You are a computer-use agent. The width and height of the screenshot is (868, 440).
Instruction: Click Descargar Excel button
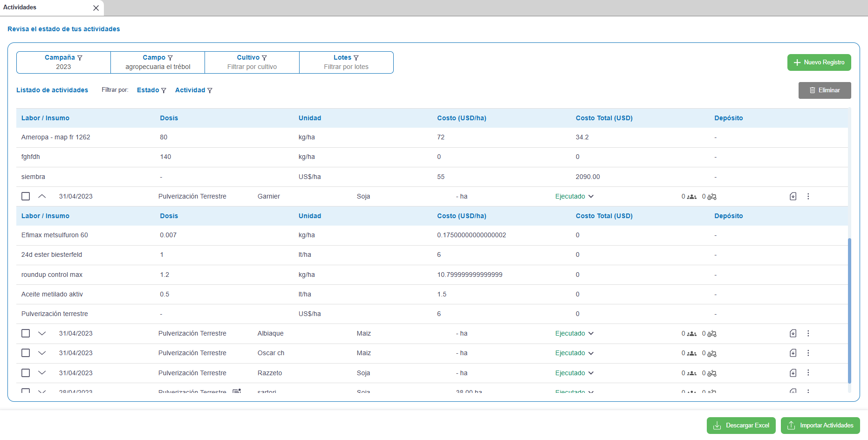741,426
